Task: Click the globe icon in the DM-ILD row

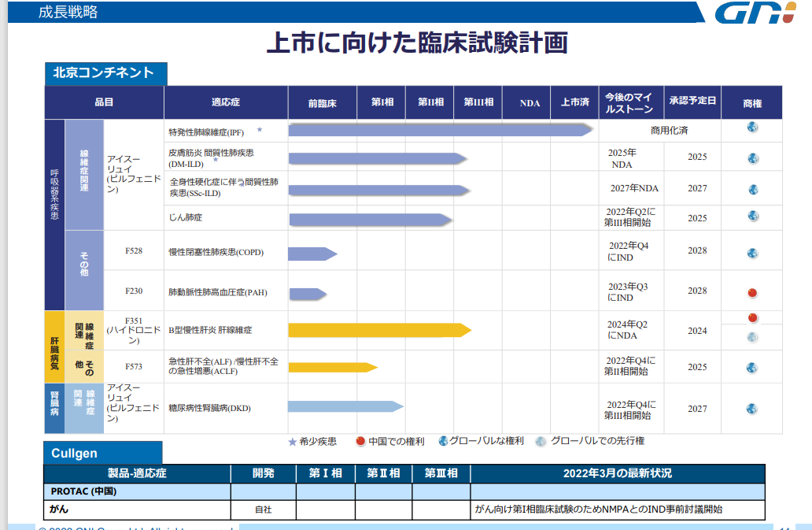Action: (x=752, y=158)
